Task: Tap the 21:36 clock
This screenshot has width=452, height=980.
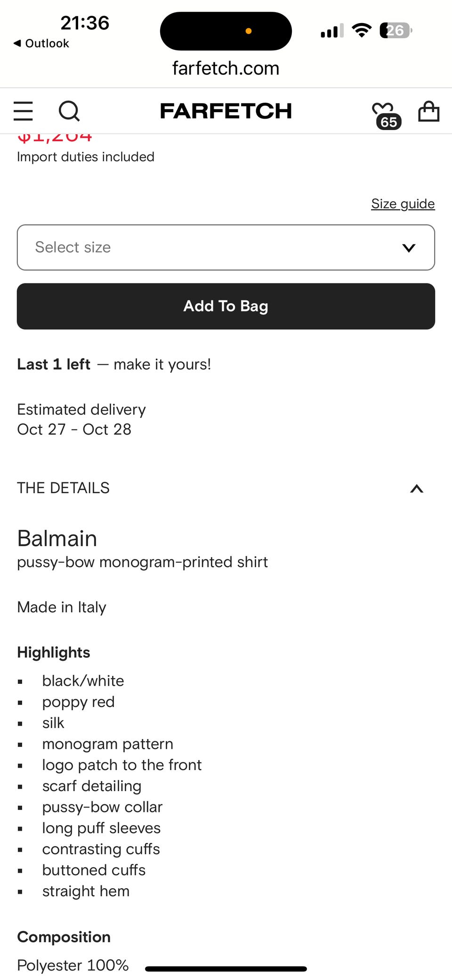Action: click(x=85, y=23)
